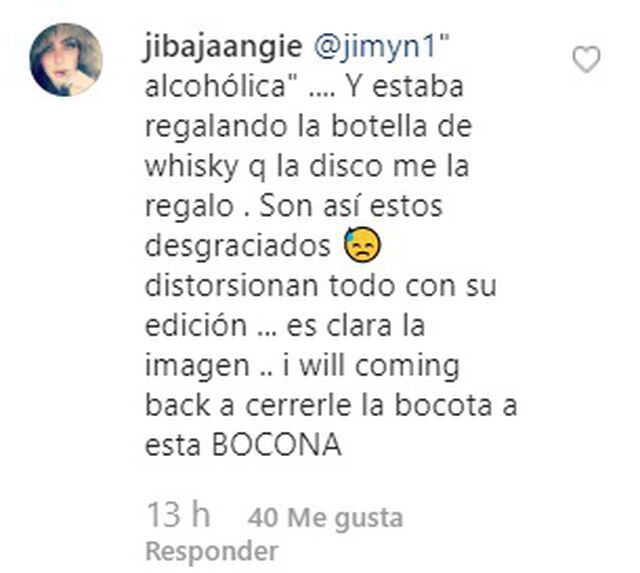Like the comment with the heart icon
Screen dimensions: 640x573
click(x=586, y=60)
